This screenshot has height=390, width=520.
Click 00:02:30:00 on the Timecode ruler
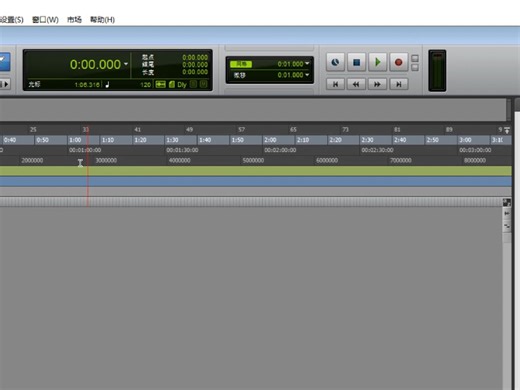click(378, 150)
